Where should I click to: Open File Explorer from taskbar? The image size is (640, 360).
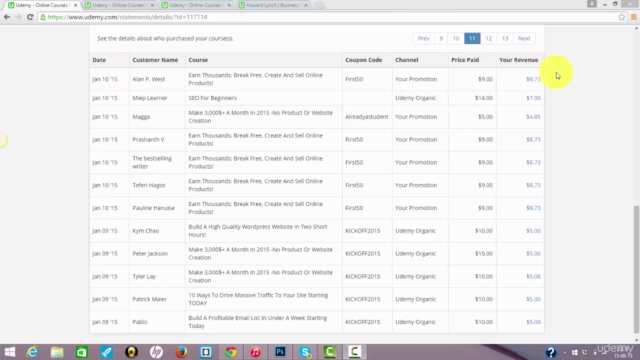coord(57,352)
